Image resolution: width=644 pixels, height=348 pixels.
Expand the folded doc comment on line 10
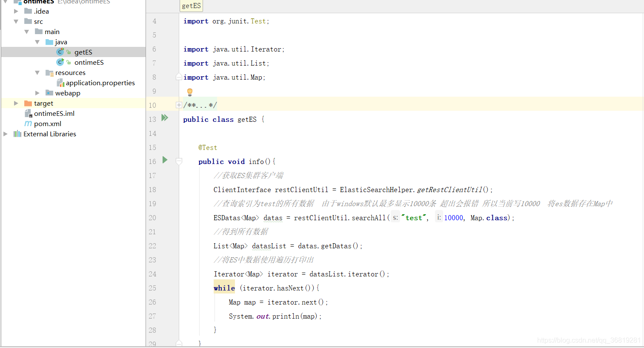point(179,105)
